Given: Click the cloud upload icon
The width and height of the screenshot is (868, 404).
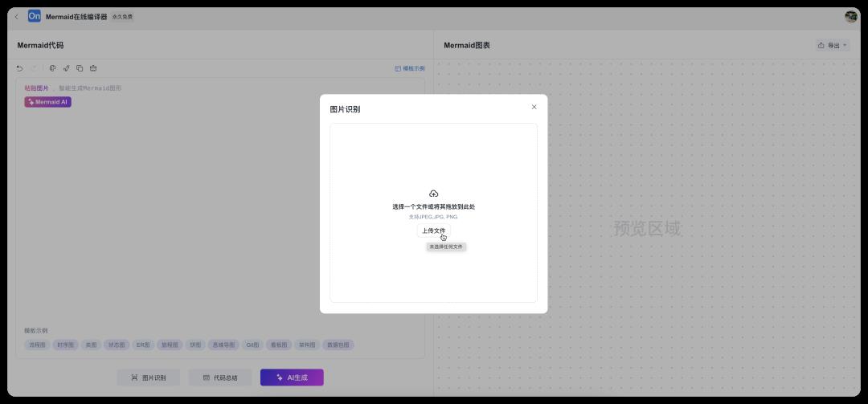Looking at the screenshot, I should [x=433, y=194].
